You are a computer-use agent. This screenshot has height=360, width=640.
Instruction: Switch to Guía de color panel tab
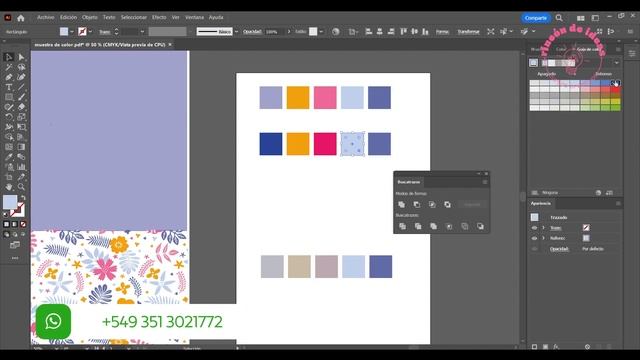[588, 49]
